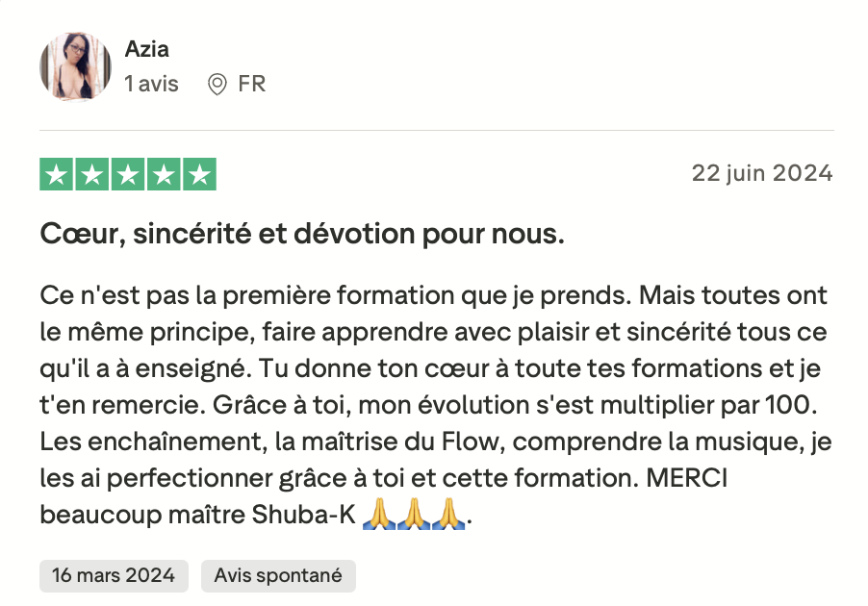The width and height of the screenshot is (868, 606).
Task: Click the location pin icon
Action: tap(217, 85)
